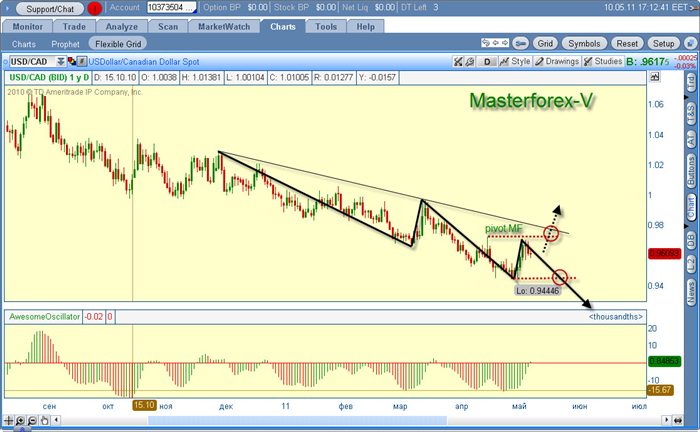Click the D timeframe button

[x=487, y=62]
